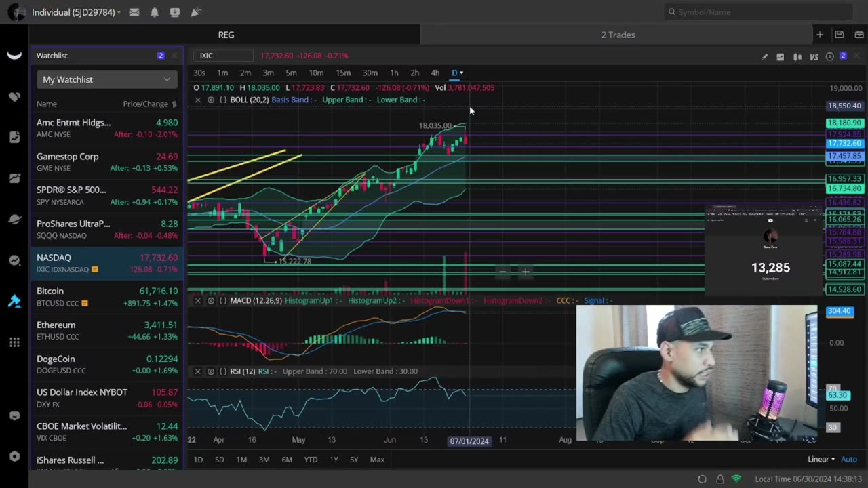868x488 pixels.
Task: Expand the My Watchlist dropdown
Action: 106,79
